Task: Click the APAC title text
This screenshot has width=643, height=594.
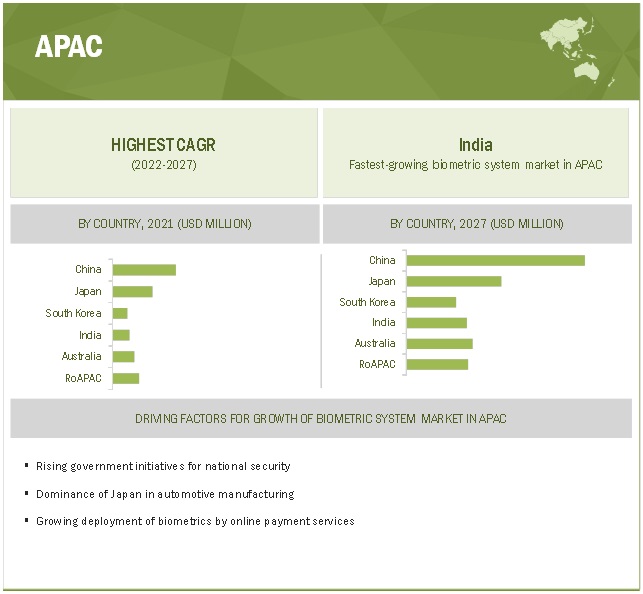Action: (69, 47)
